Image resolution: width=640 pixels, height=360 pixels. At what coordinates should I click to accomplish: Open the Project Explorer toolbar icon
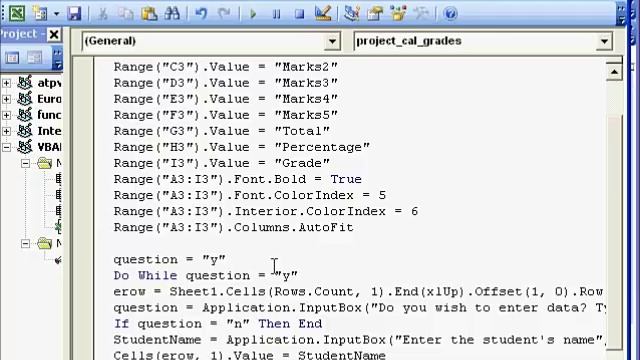point(351,13)
